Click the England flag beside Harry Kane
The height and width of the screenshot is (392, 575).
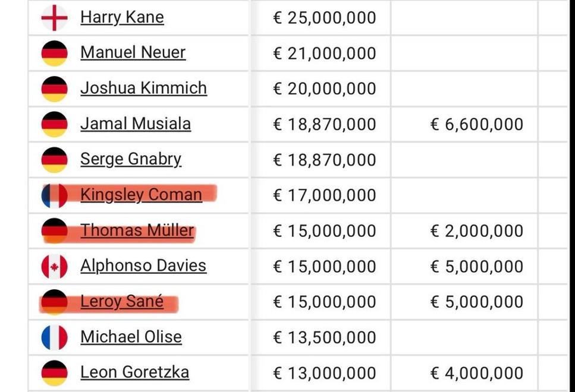tap(54, 18)
